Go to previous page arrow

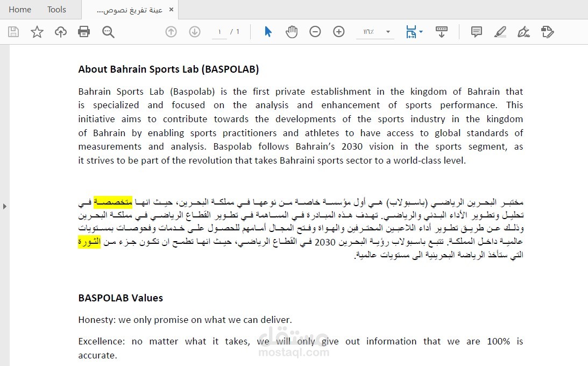[171, 32]
